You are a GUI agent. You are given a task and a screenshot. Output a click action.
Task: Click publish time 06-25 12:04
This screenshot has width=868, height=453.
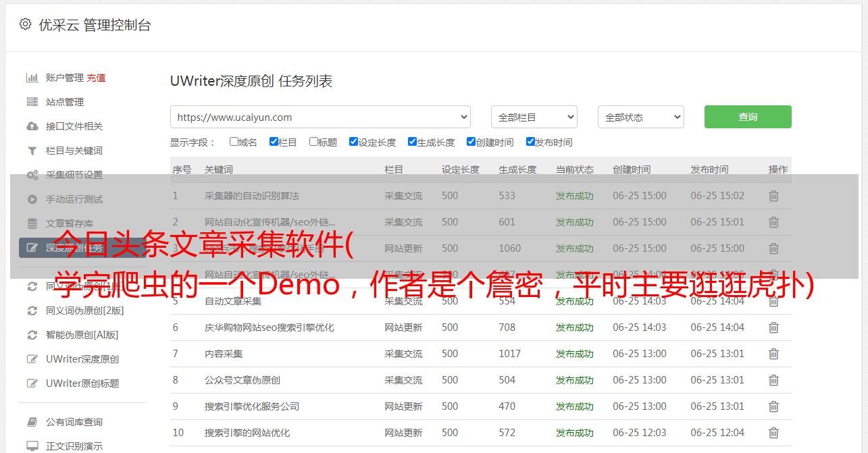(x=717, y=433)
